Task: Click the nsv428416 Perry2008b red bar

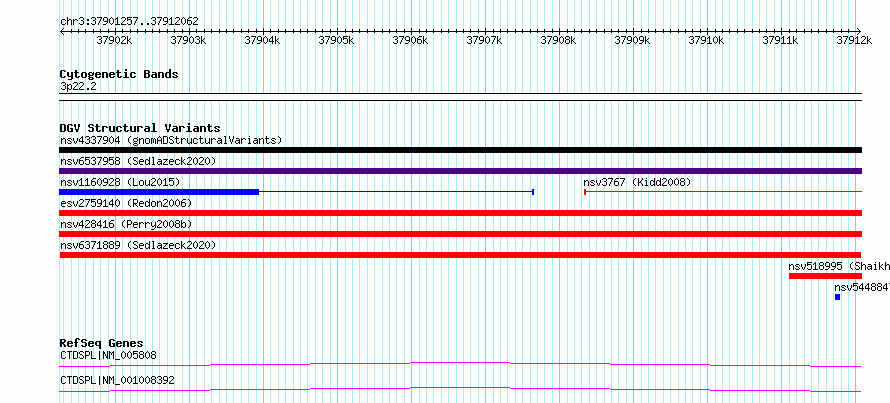Action: tap(460, 234)
